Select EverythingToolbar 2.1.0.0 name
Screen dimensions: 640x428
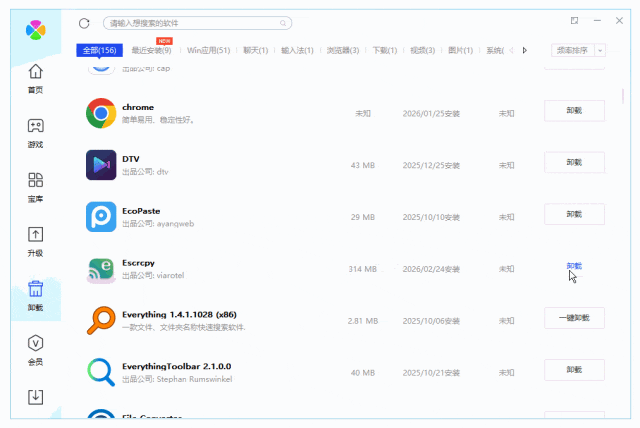coord(176,366)
